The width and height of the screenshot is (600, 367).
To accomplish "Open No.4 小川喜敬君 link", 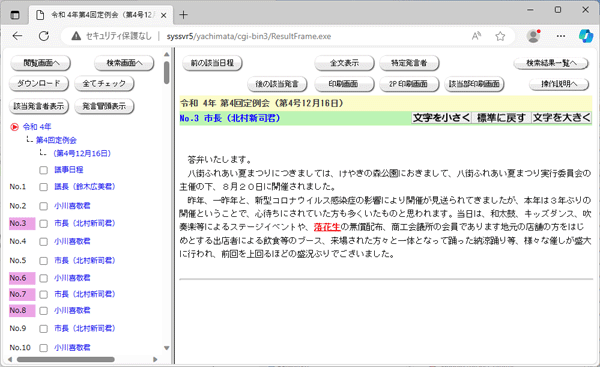I will tap(72, 241).
